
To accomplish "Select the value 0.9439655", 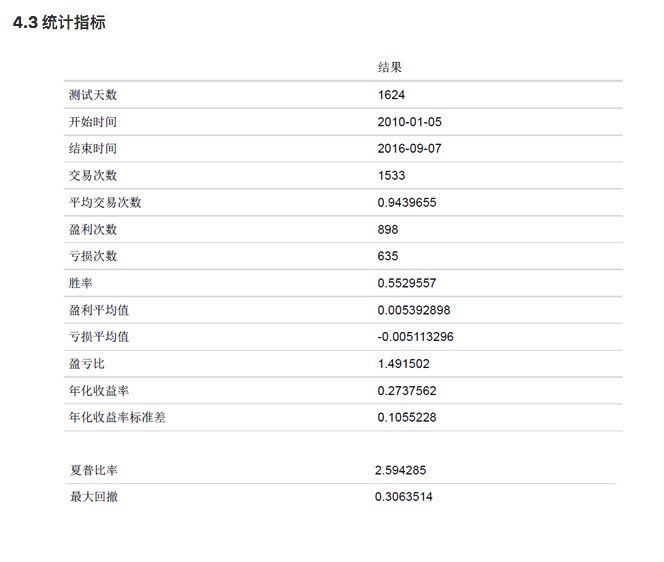I will point(407,202).
